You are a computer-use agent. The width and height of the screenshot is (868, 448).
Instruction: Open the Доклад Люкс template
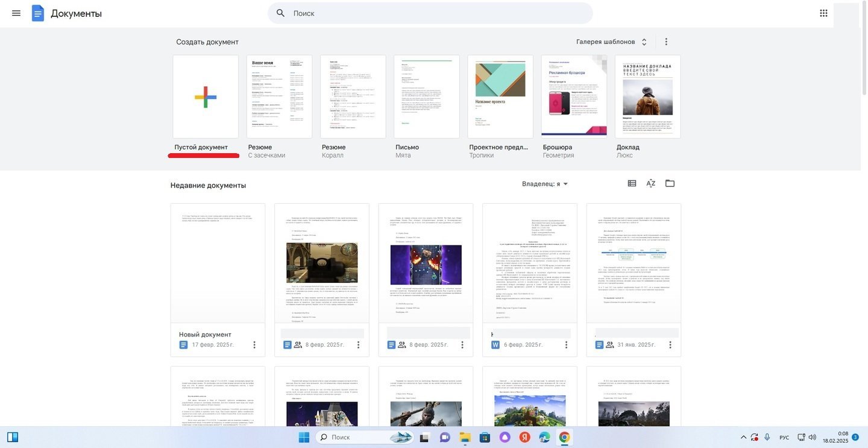click(x=648, y=96)
